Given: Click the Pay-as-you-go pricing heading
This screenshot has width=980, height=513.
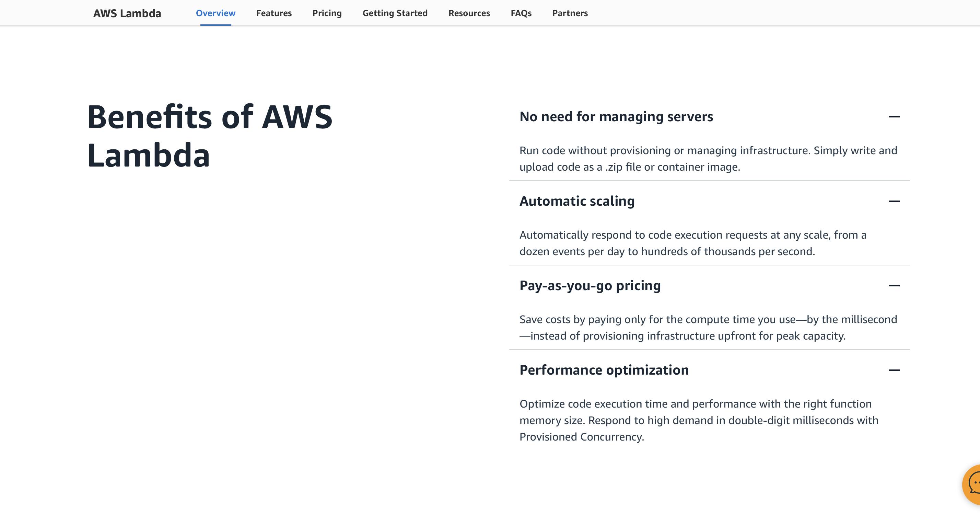Looking at the screenshot, I should click(x=590, y=285).
